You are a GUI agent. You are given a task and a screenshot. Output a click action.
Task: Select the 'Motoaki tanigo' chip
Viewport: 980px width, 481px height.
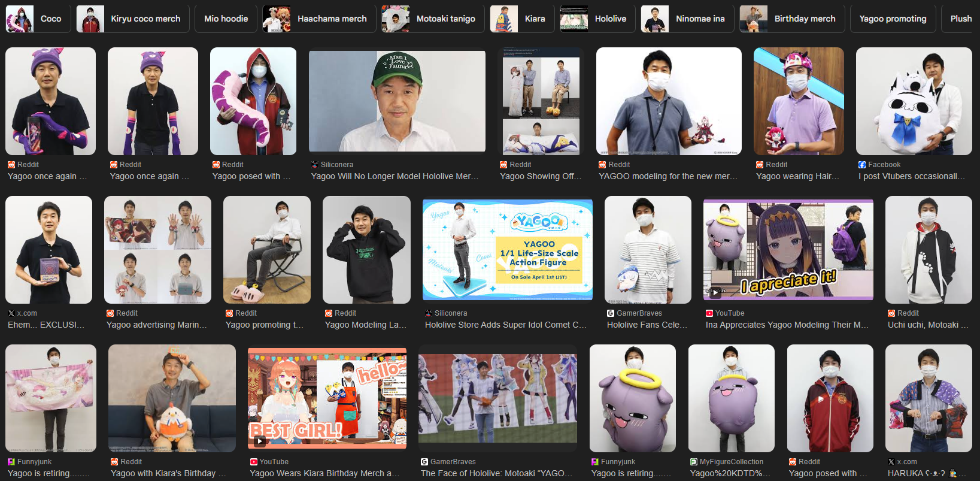(433, 19)
